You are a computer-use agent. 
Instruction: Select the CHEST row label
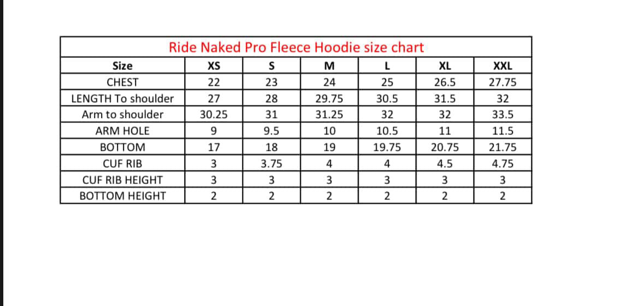122,83
